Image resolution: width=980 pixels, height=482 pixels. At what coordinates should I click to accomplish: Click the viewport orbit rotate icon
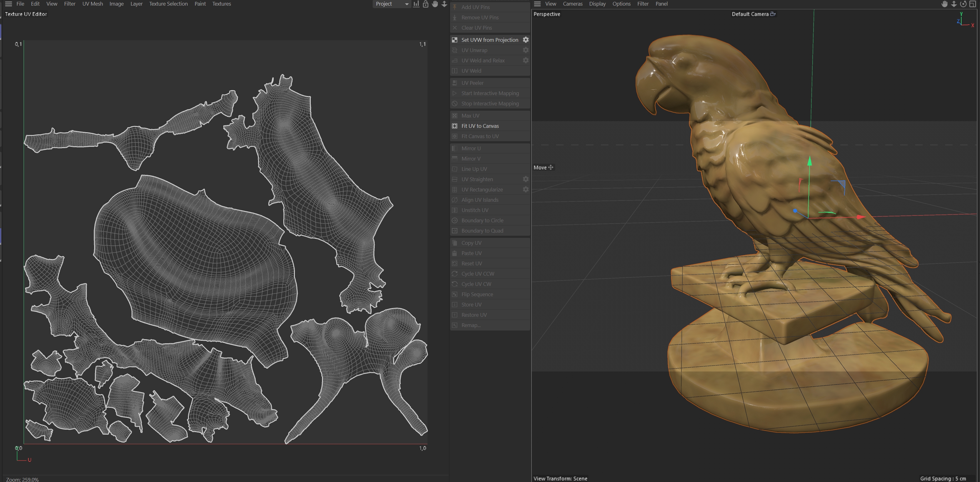click(x=963, y=4)
